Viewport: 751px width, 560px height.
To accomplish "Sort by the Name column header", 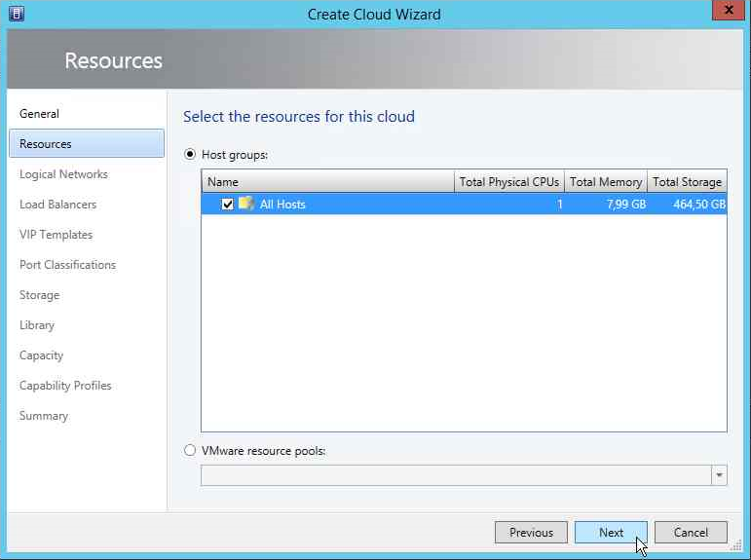I will point(328,182).
